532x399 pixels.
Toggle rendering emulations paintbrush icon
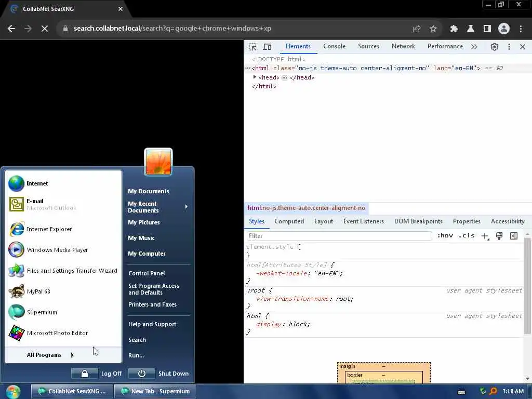[499, 236]
